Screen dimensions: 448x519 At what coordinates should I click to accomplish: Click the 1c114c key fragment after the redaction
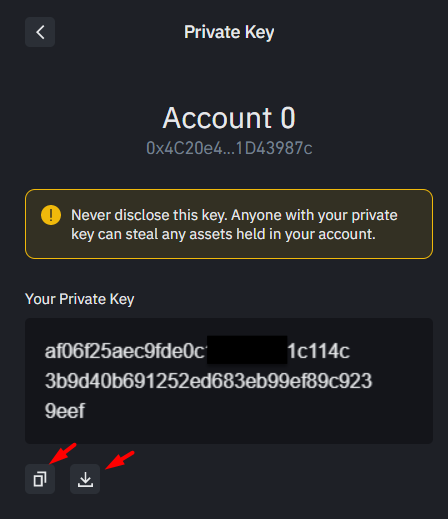coord(319,351)
